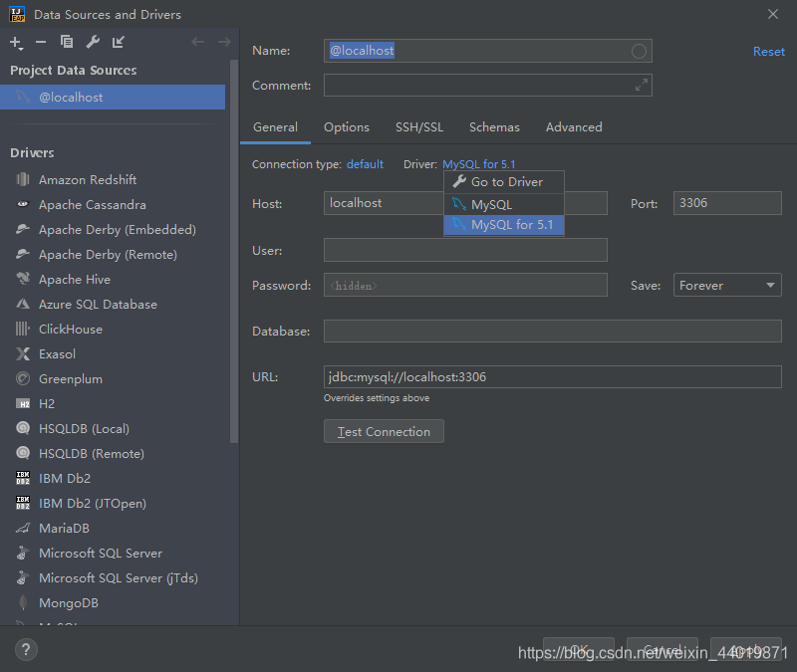This screenshot has height=672, width=797.
Task: Duplicate the selected data source
Action: pos(67,42)
